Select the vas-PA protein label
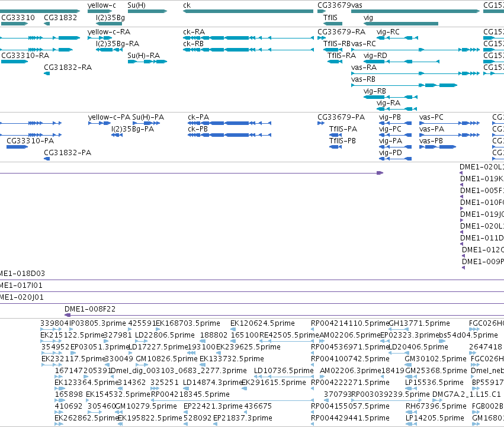Image resolution: width=504 pixels, height=427 pixels. 431,129
